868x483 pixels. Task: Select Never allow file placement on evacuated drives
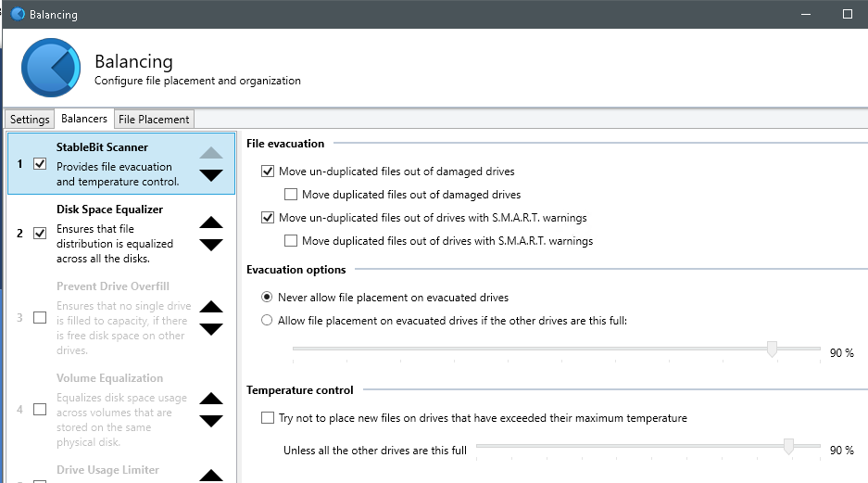pos(267,297)
